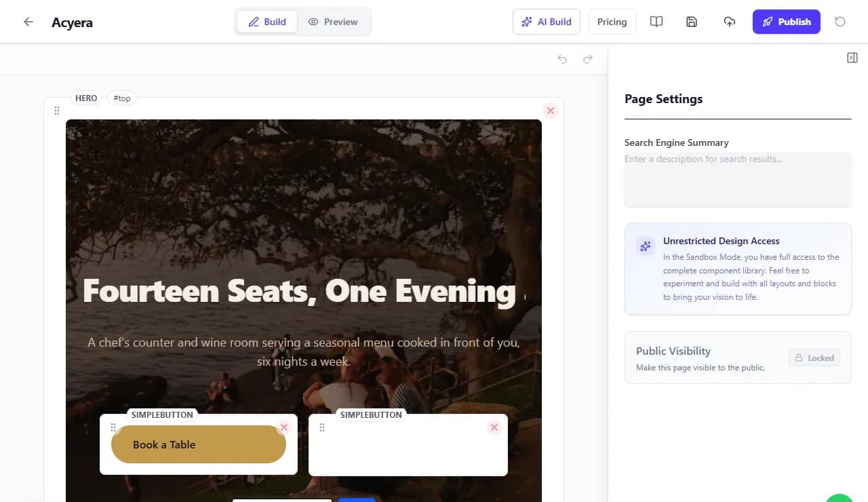Image resolution: width=868 pixels, height=502 pixels.
Task: Click the drag handle of the empty SIMPLEBUTTON block
Action: pos(322,427)
